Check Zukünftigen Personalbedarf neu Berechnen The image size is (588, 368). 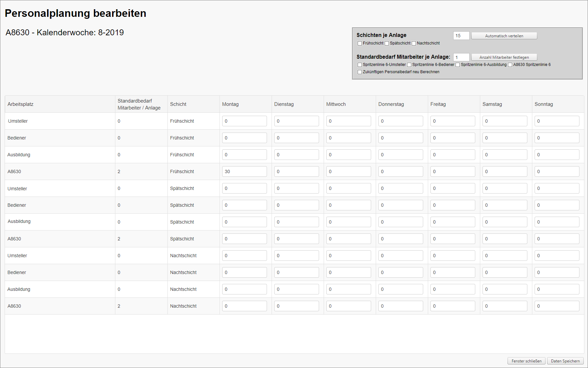coord(360,72)
